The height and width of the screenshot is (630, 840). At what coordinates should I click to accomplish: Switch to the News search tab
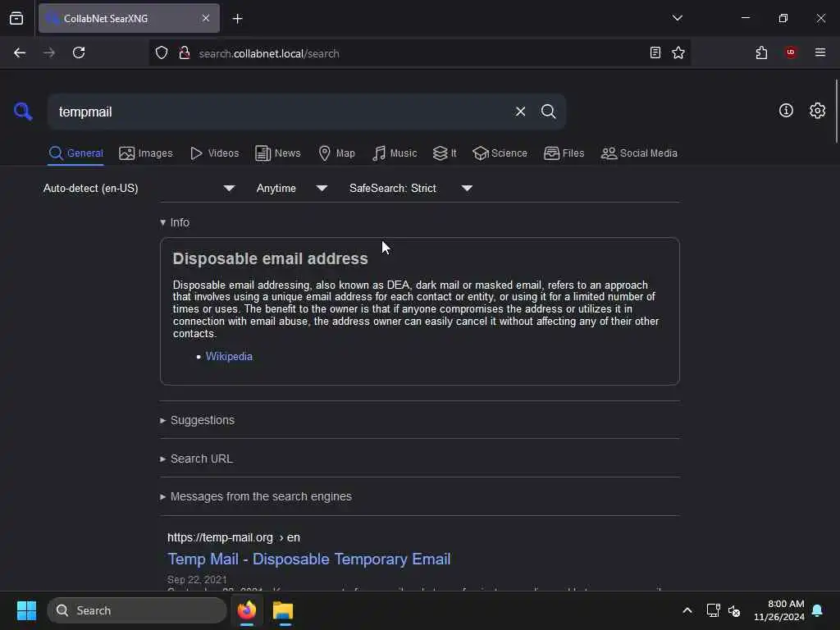coord(277,153)
